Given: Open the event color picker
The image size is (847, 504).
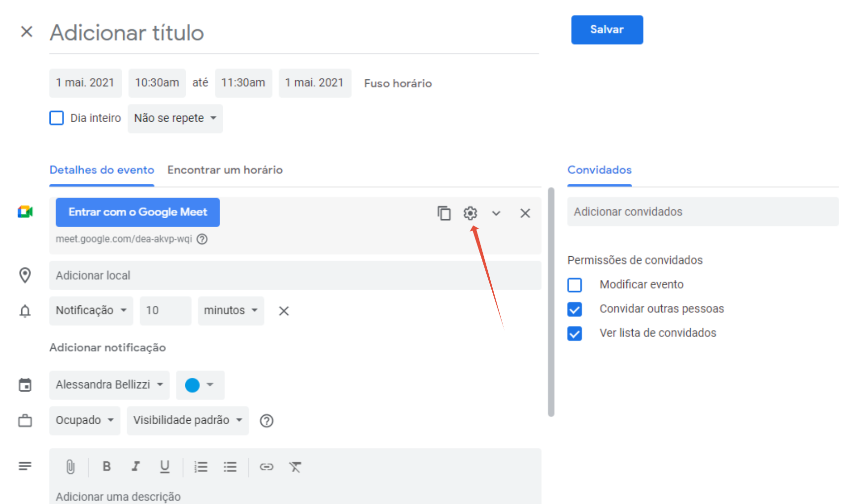Looking at the screenshot, I should coord(200,385).
